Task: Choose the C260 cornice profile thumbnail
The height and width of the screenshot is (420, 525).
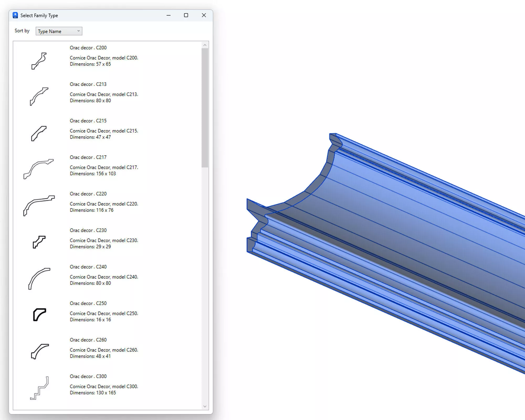Action: tap(40, 351)
